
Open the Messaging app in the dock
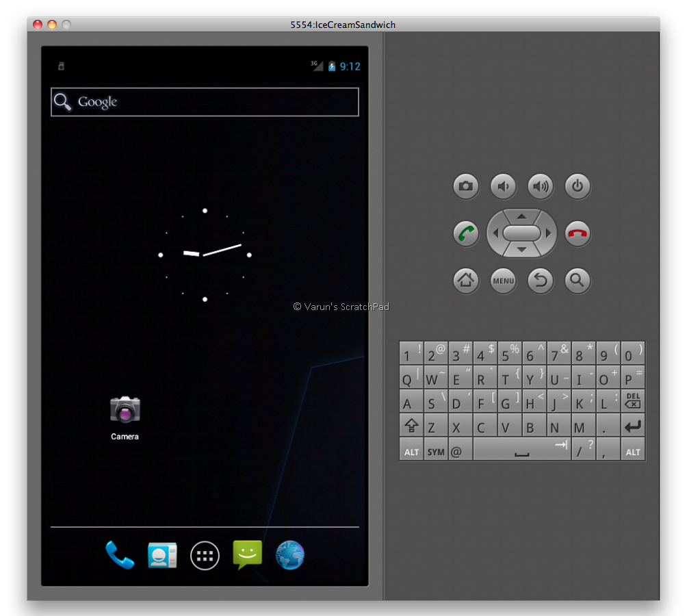[247, 554]
